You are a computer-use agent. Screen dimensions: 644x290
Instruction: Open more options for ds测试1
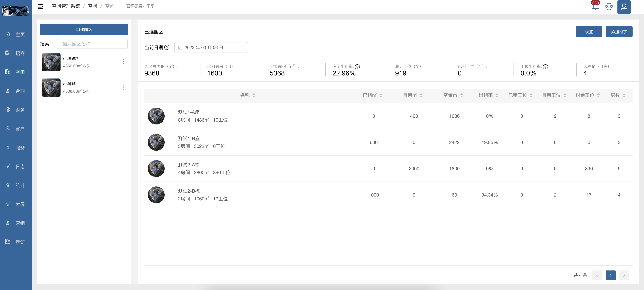[x=123, y=87]
